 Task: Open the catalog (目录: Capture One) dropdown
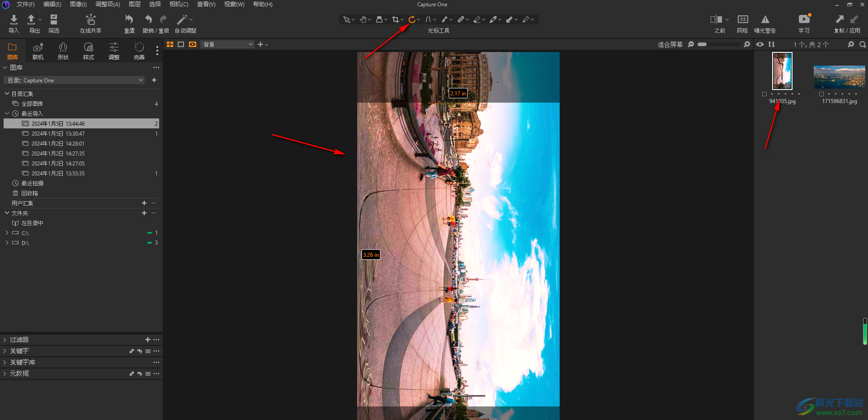(75, 80)
